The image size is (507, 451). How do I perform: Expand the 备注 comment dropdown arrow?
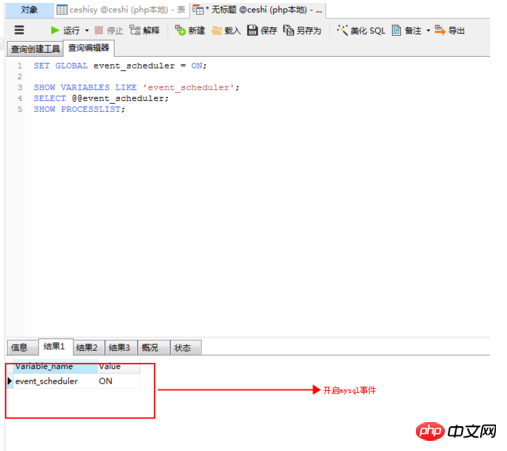click(428, 30)
